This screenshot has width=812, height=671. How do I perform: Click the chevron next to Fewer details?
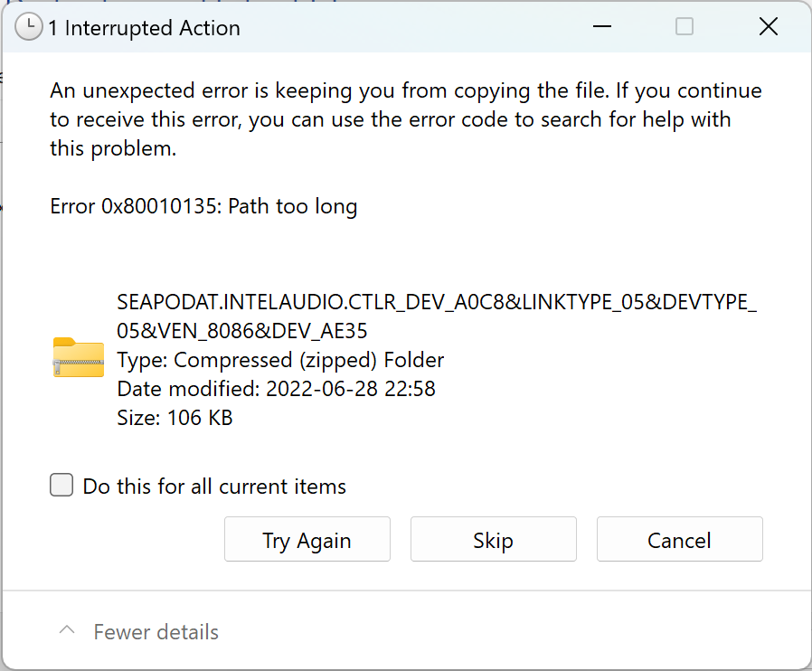click(66, 630)
